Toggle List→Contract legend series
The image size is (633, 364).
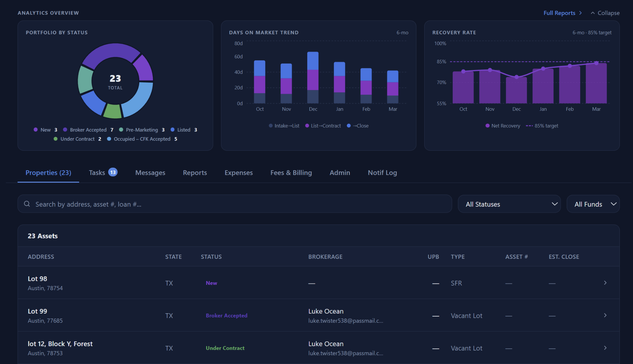(x=323, y=126)
